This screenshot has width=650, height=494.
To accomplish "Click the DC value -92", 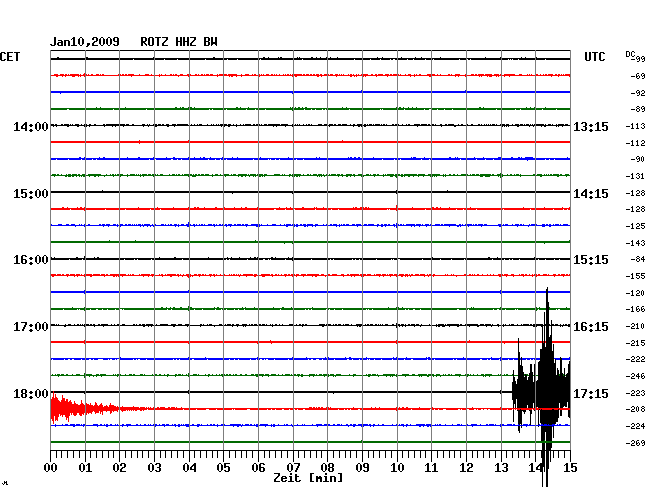I will 638,93.
